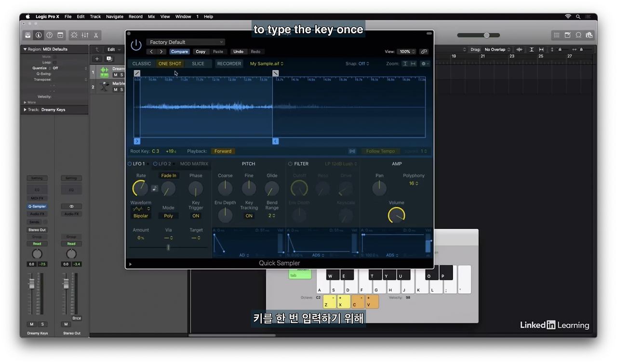The image size is (617, 364).
Task: Open the Drag No Overlap popup
Action: pyautogui.click(x=497, y=50)
